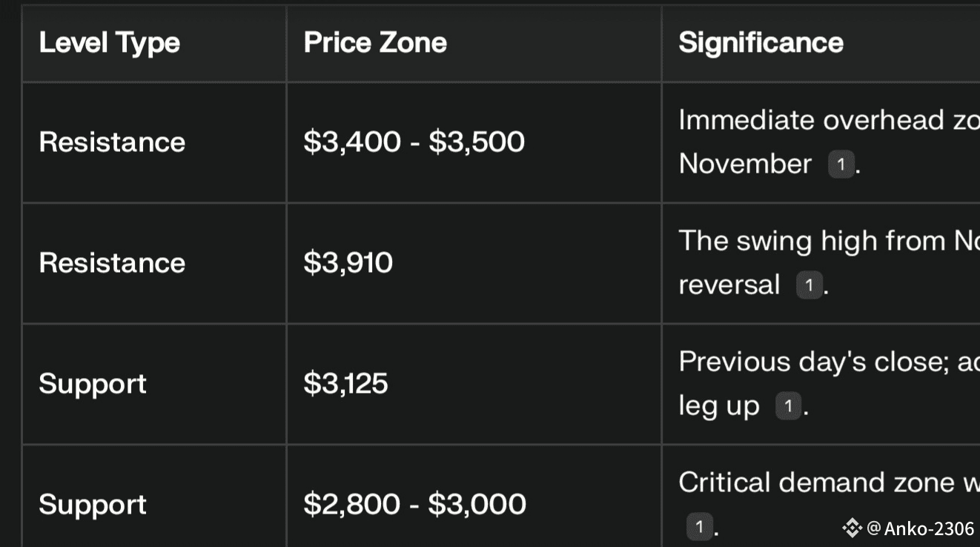The width and height of the screenshot is (980, 547).
Task: Select the Support label in the $3,125 row
Action: (x=93, y=384)
